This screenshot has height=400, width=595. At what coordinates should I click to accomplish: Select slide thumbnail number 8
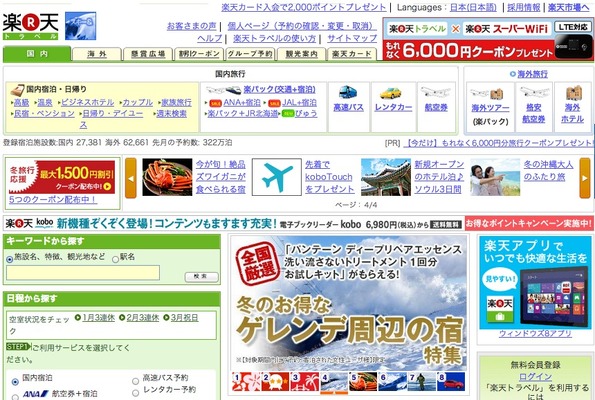[x=451, y=382]
